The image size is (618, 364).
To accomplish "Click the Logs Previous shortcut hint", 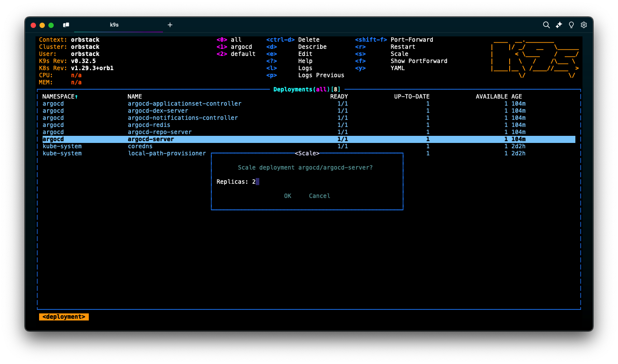I will tap(305, 75).
